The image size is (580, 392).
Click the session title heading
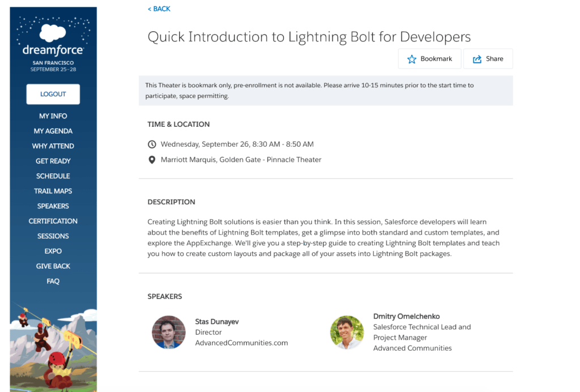pos(309,37)
